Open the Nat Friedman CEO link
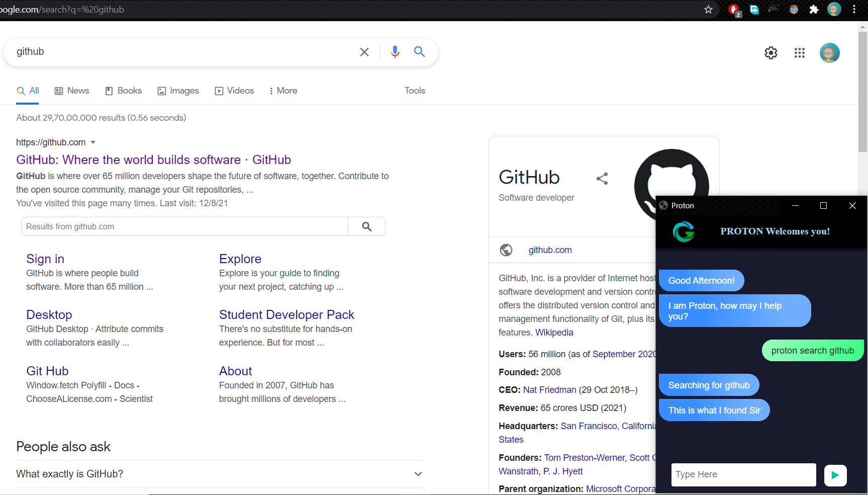This screenshot has height=495, width=868. click(550, 390)
